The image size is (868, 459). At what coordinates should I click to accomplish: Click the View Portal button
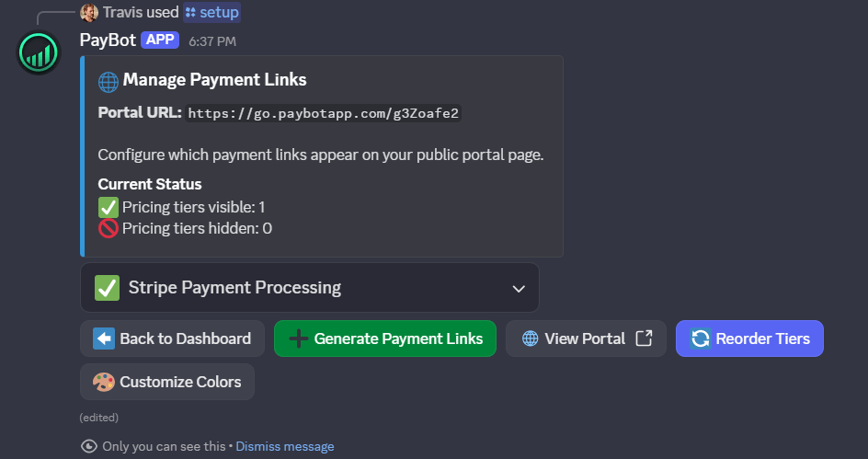click(x=586, y=339)
